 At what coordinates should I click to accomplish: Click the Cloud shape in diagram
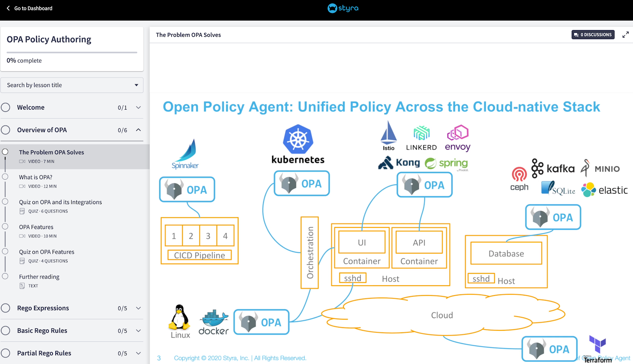(x=443, y=315)
